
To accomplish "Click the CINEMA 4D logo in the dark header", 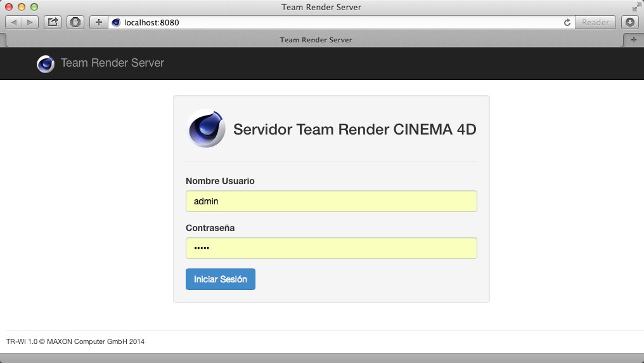I will tap(46, 63).
